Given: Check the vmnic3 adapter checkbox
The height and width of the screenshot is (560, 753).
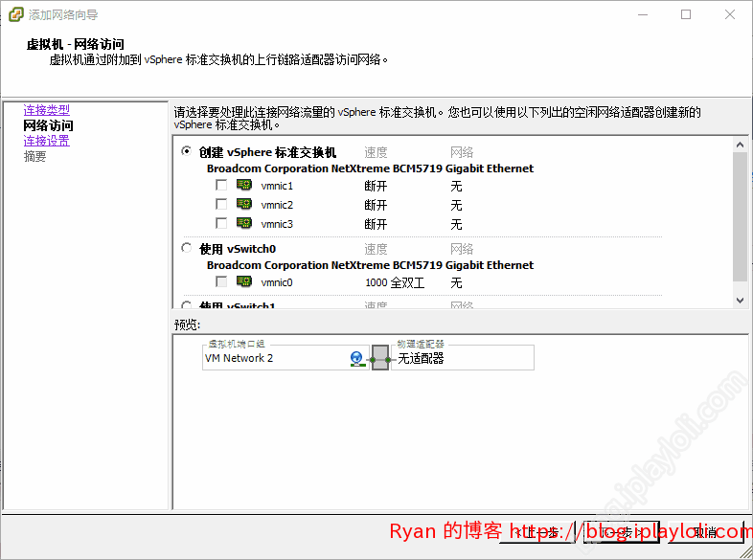Looking at the screenshot, I should [x=221, y=224].
